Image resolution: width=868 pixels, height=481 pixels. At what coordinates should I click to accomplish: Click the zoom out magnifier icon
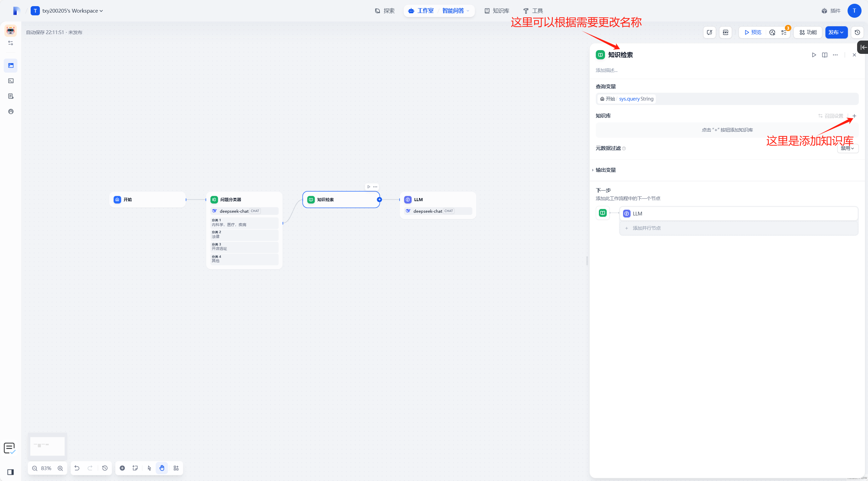pos(35,468)
